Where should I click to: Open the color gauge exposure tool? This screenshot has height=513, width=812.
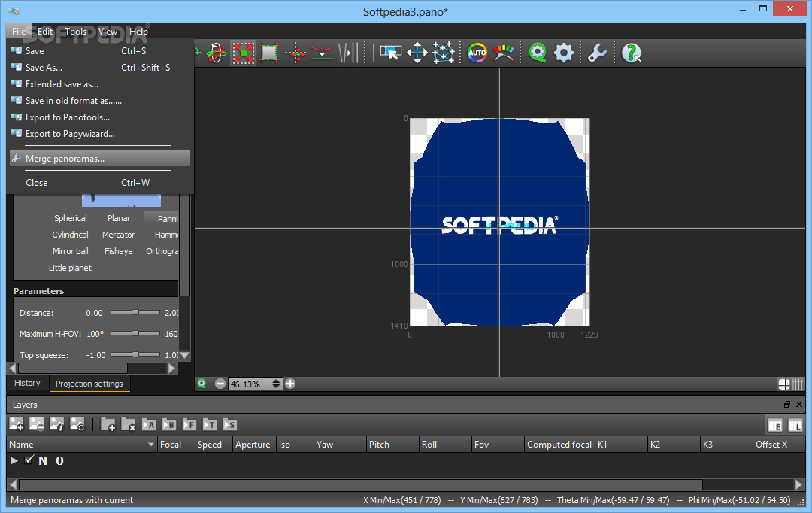coord(503,53)
